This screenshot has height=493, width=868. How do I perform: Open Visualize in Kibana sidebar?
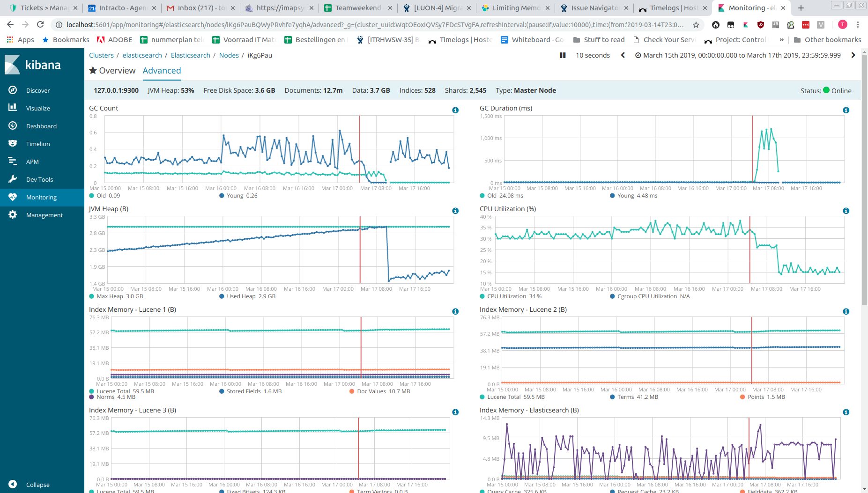[37, 108]
